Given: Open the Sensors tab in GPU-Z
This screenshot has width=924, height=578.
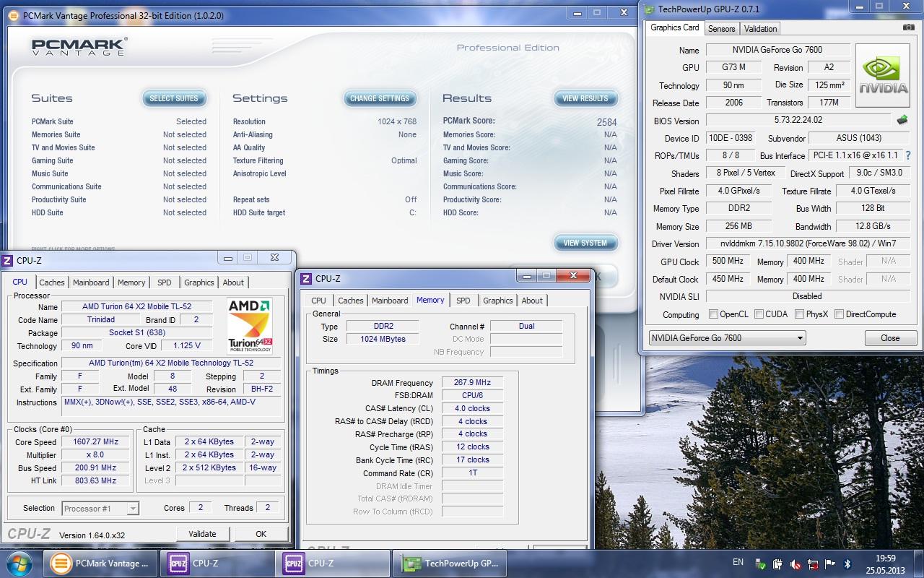Looking at the screenshot, I should (721, 29).
